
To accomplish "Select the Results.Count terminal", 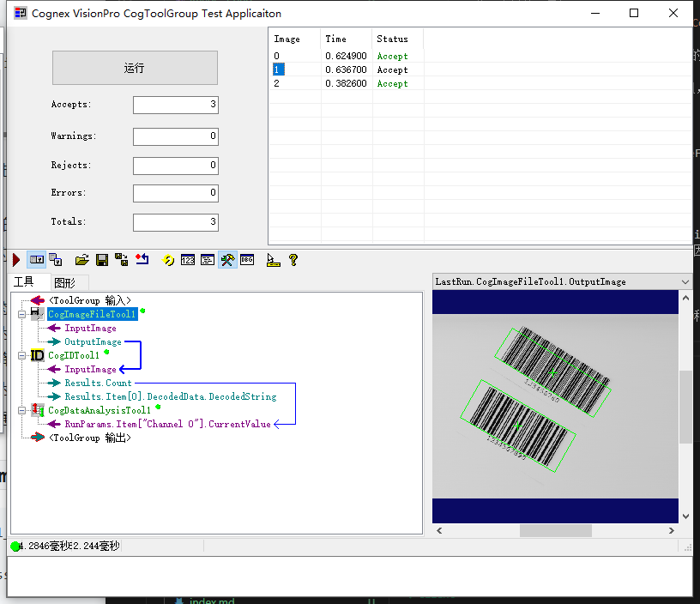I will pos(98,383).
